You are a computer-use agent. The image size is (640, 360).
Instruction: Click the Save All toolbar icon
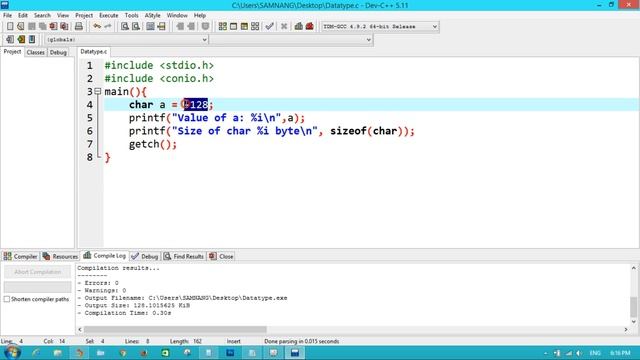[42, 26]
